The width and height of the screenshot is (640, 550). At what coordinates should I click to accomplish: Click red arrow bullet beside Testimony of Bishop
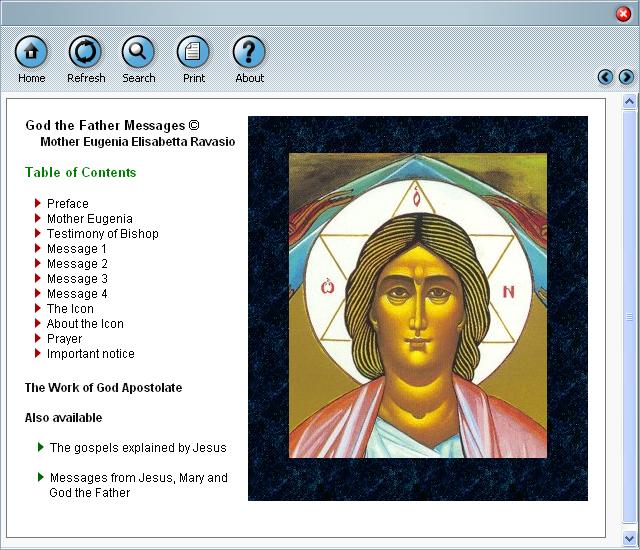[x=38, y=233]
